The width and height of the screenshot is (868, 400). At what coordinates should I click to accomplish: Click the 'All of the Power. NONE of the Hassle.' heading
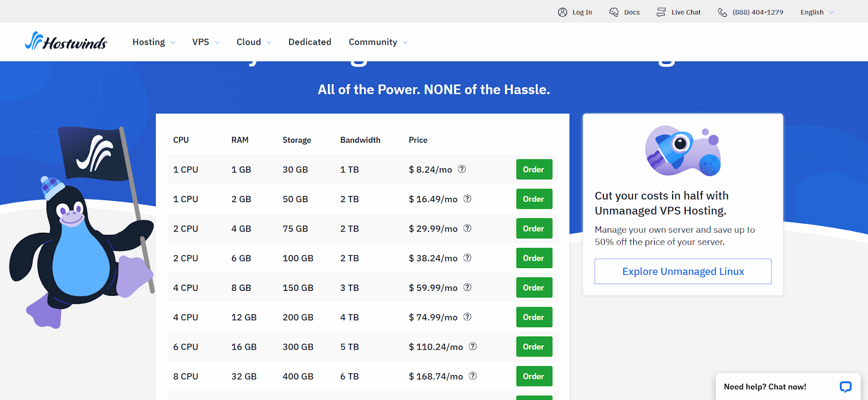[x=434, y=90]
